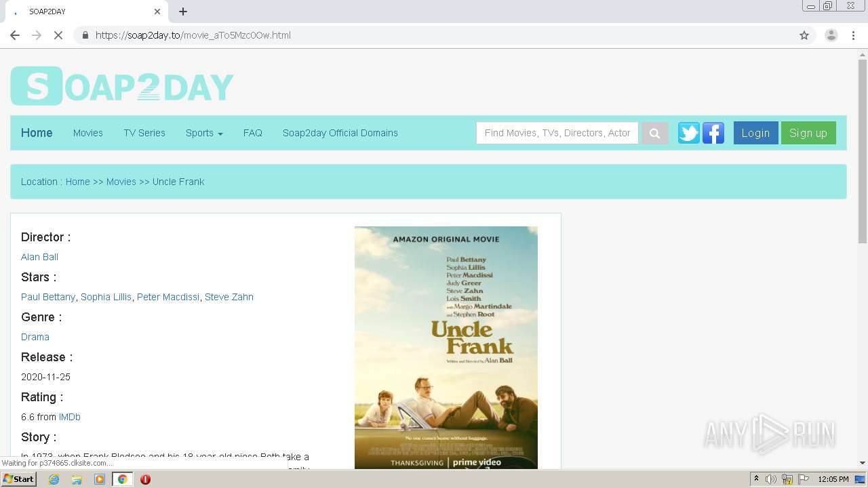868x488 pixels.
Task: Open the Chrome profile avatar icon
Action: point(831,35)
